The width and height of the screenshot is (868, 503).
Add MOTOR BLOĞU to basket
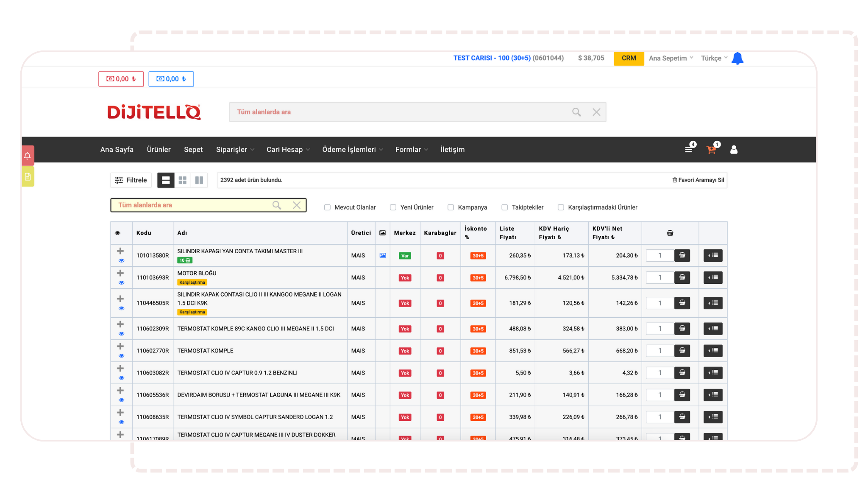click(682, 277)
